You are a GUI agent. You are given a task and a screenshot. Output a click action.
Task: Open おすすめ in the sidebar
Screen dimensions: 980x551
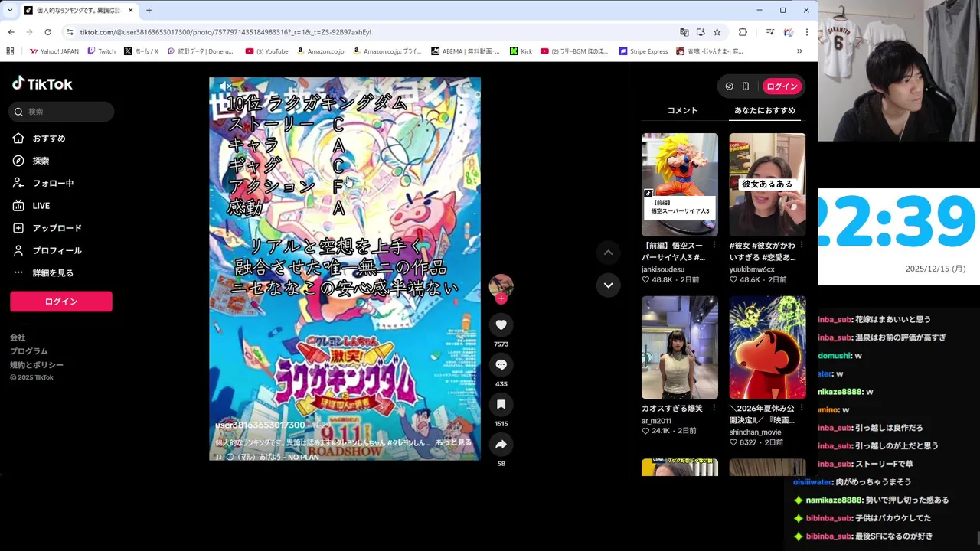40,139
